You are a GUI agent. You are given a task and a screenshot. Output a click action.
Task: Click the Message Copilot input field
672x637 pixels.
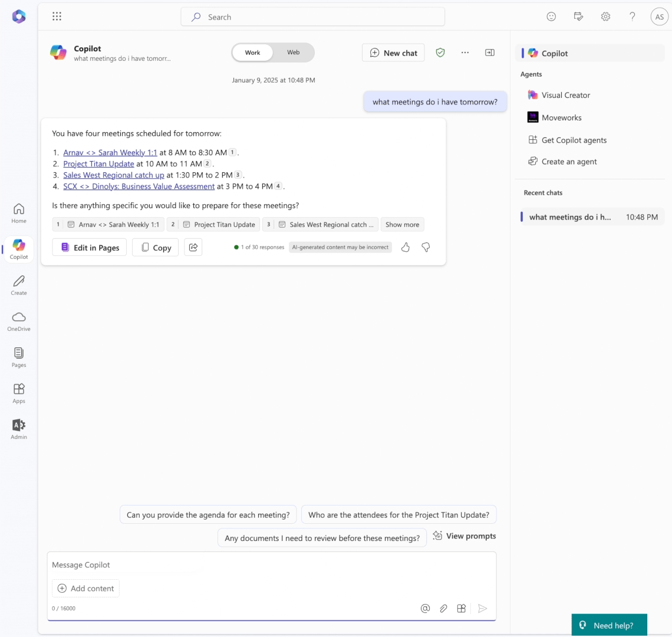[271, 565]
